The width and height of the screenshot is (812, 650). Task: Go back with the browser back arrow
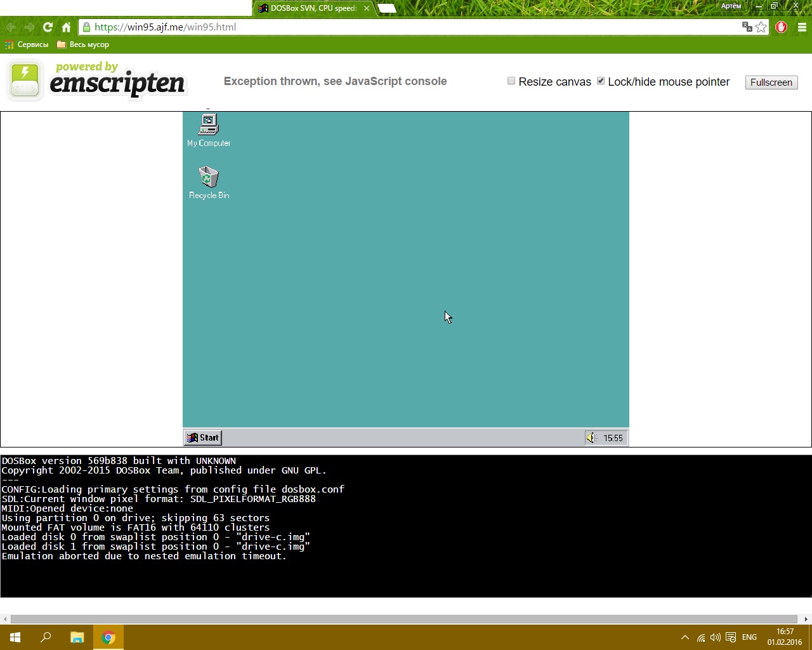tap(11, 27)
